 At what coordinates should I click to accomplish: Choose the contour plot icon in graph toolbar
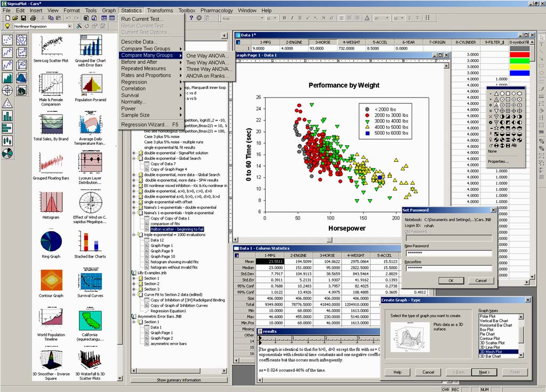[x=22, y=39]
